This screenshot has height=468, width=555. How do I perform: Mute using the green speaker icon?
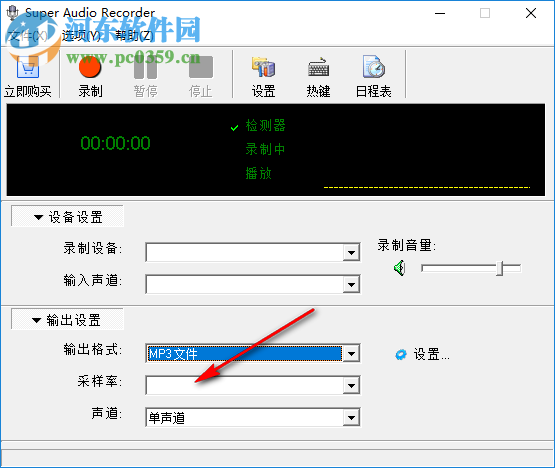400,268
